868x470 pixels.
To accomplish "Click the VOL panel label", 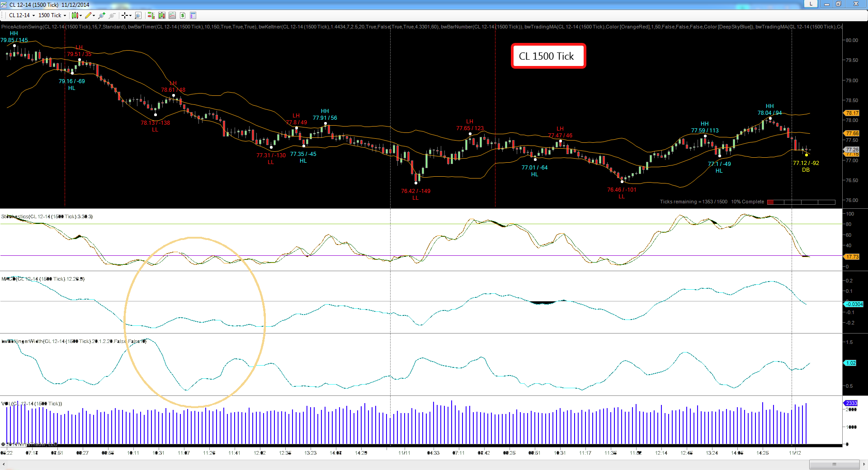I will point(32,404).
